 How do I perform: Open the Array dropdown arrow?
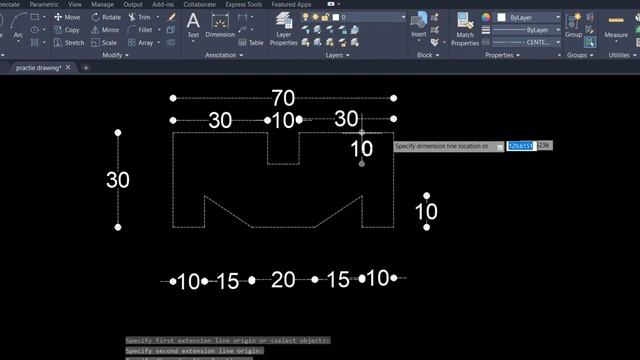coord(159,42)
